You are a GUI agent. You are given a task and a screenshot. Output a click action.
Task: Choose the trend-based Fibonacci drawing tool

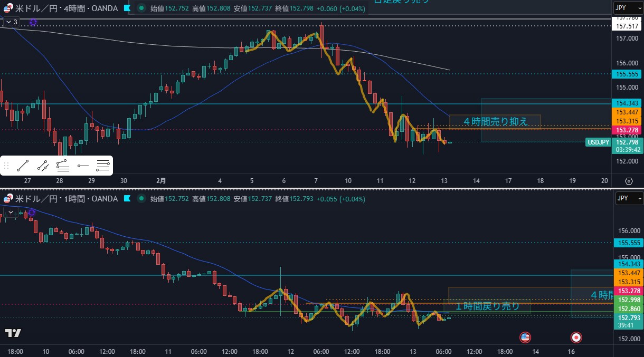63,166
